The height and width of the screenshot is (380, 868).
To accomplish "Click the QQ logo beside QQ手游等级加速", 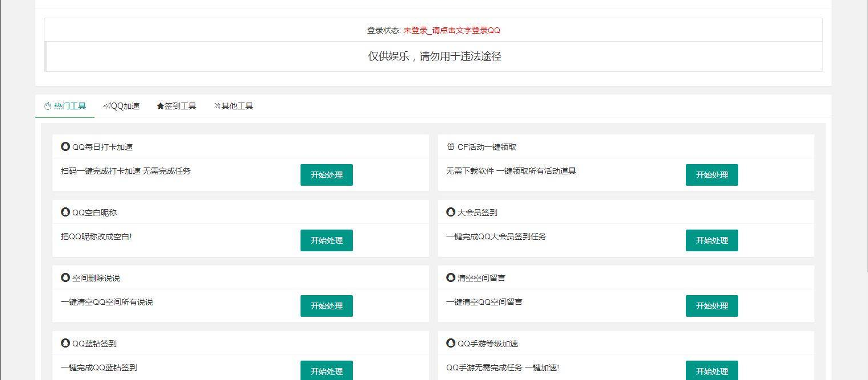I will (450, 343).
